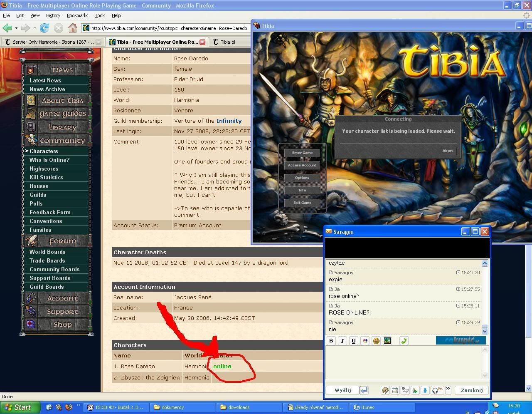This screenshot has width=532, height=414.
Task: Open the Firefox home page
Action: 73,28
